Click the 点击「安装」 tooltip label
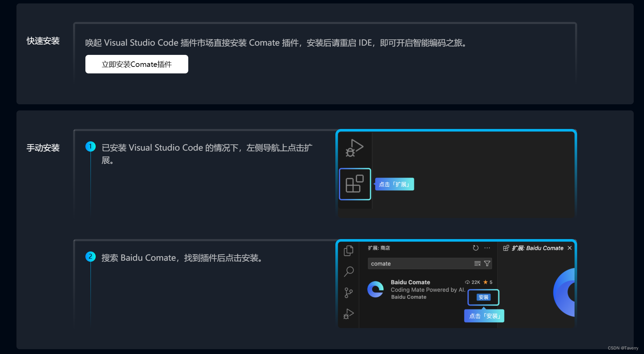 point(484,316)
